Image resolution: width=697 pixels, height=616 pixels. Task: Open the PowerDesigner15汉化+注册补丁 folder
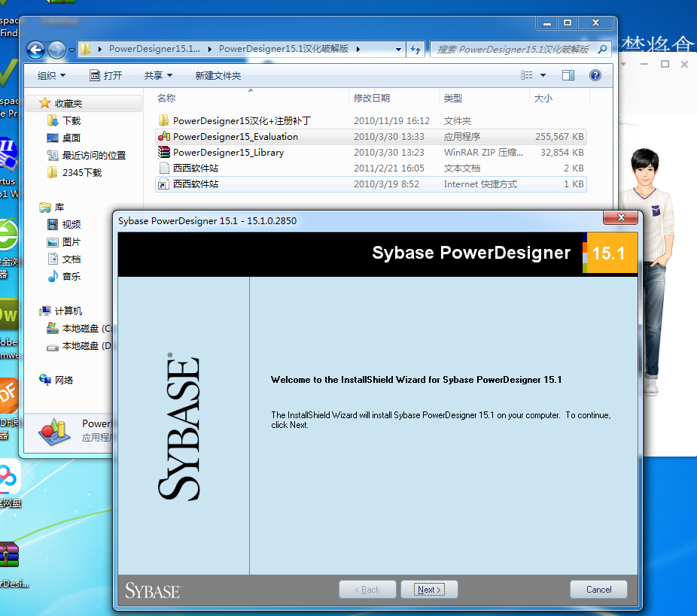241,121
